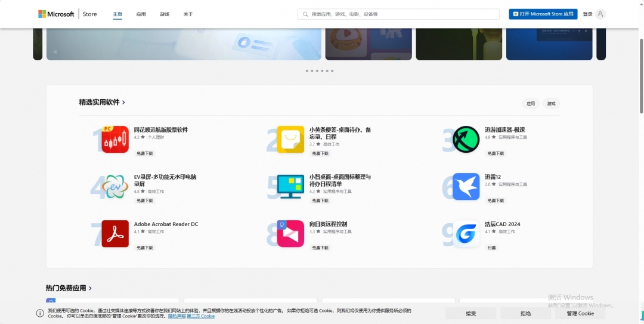Screen dimensions: 644x324
Task: Open the 浩辰CAD 2024 title text
Action: [x=502, y=224]
